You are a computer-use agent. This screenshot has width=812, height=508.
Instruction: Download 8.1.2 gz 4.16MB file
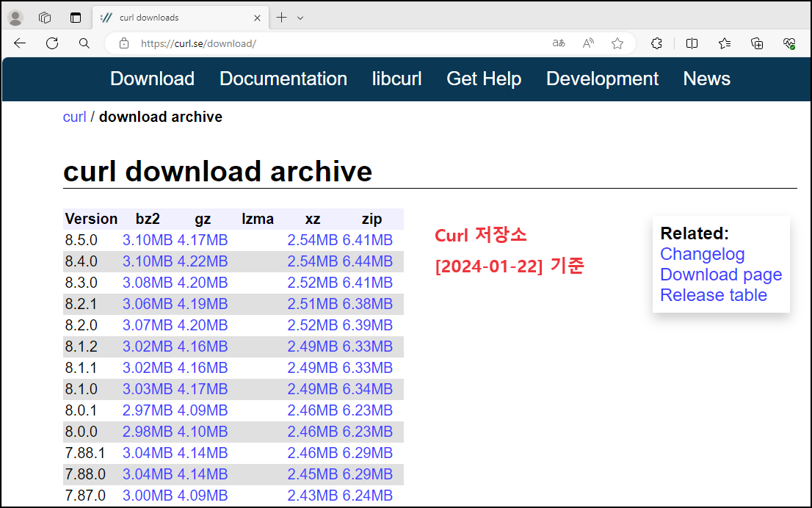(203, 346)
